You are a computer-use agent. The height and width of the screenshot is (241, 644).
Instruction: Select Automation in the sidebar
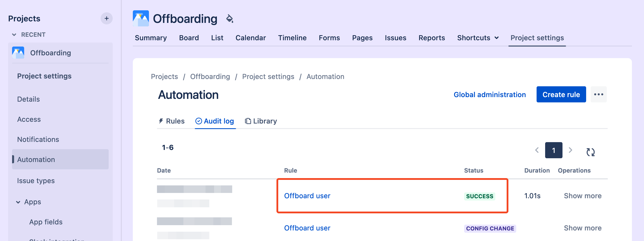click(x=60, y=159)
